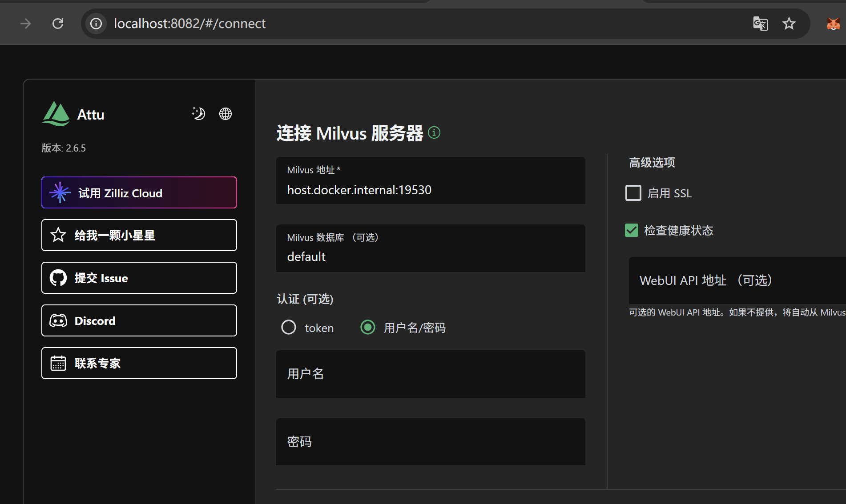Focus the Milvus 数据库 input field
The image size is (846, 504).
click(x=431, y=248)
